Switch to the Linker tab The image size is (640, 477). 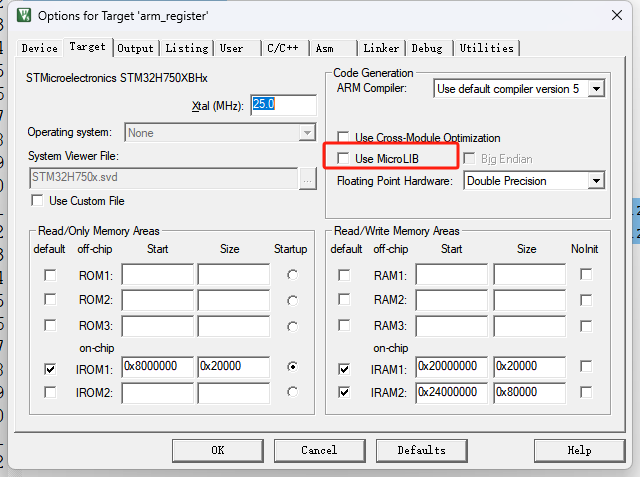click(381, 48)
